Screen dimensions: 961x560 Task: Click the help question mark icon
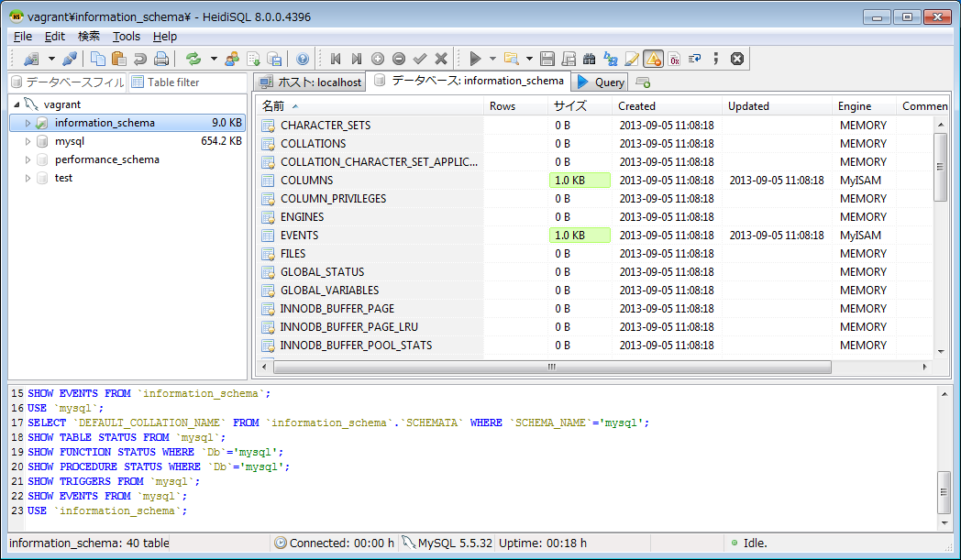coord(303,59)
